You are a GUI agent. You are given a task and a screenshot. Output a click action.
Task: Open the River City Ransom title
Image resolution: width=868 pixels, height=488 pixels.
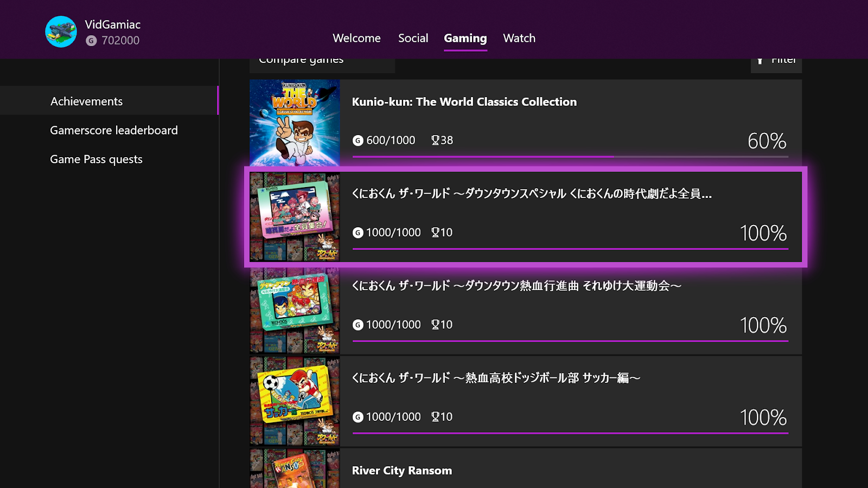coord(402,471)
